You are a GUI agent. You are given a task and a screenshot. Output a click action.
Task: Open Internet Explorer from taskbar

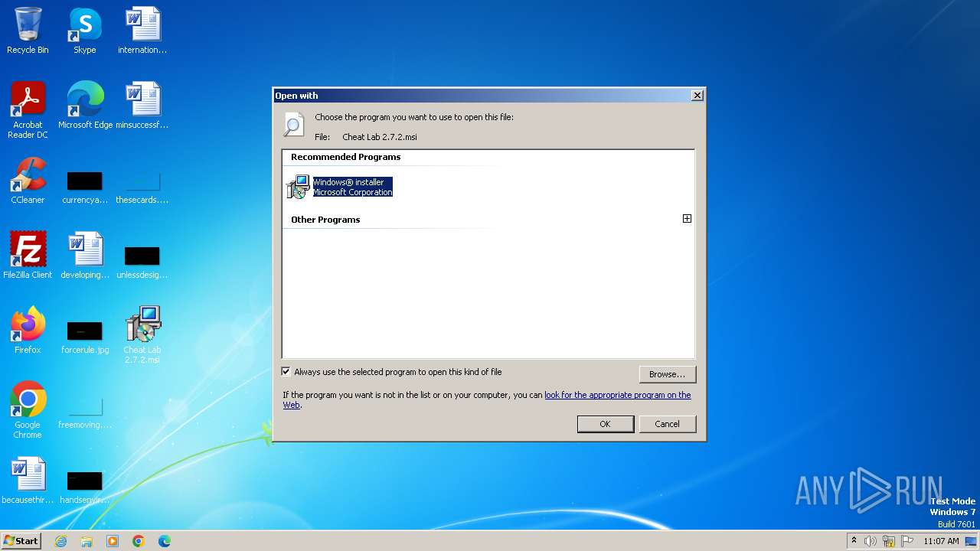click(x=61, y=541)
